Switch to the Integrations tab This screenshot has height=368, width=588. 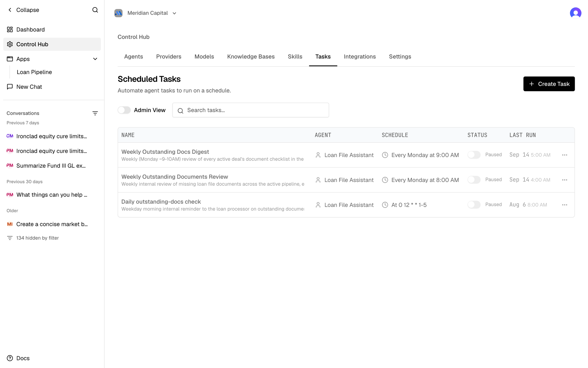[x=360, y=57]
